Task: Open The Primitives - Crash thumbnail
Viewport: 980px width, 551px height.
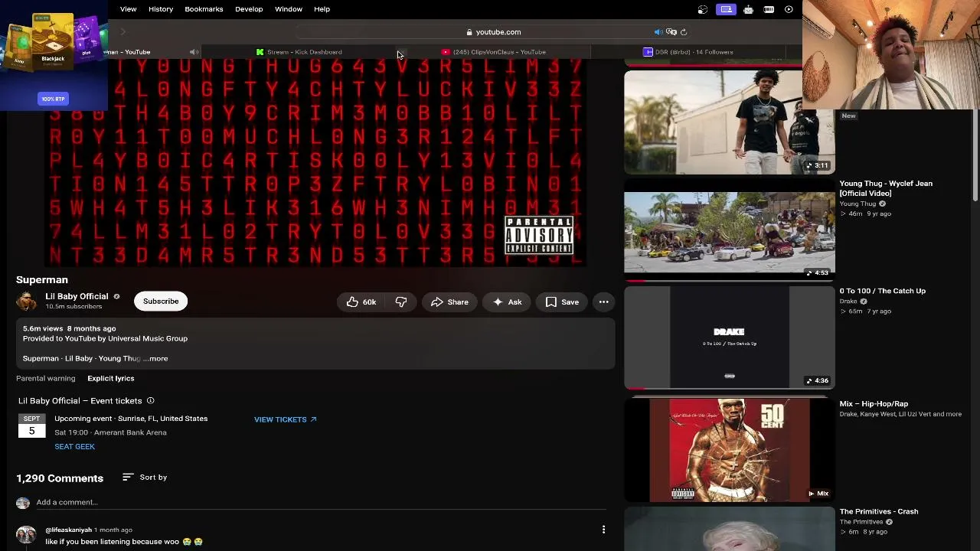Action: coord(729,528)
